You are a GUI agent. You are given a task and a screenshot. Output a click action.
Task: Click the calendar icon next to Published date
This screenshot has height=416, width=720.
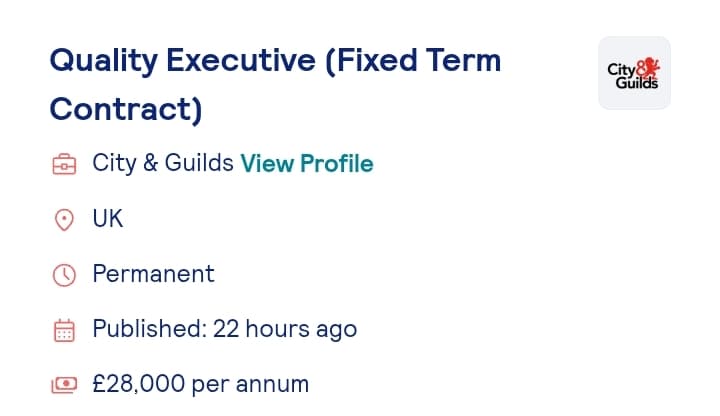pyautogui.click(x=64, y=330)
